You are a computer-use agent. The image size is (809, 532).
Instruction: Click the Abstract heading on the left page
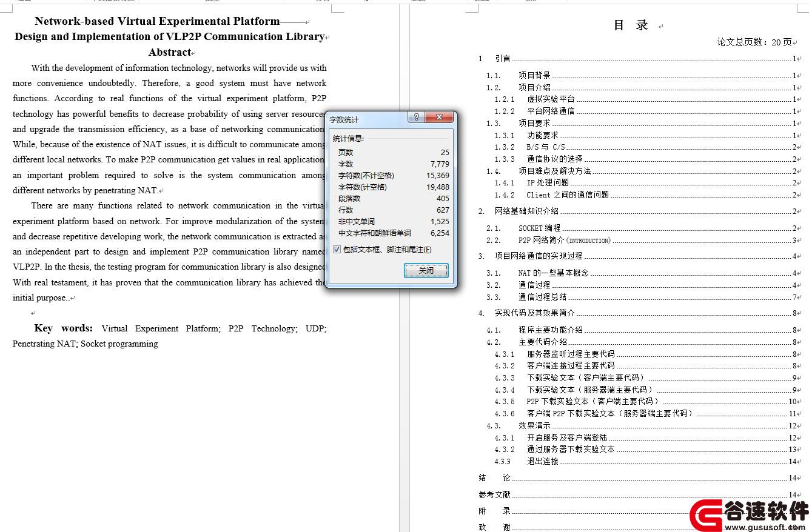[170, 52]
